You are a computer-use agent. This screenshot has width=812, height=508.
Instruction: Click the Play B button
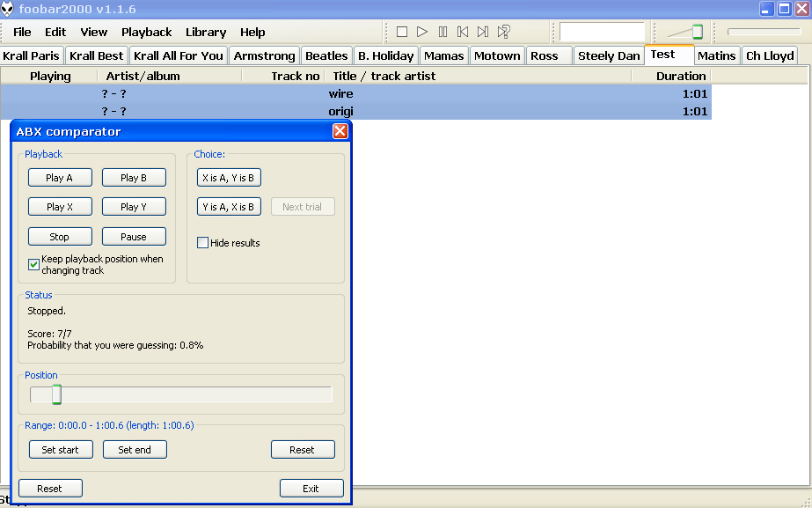point(134,177)
